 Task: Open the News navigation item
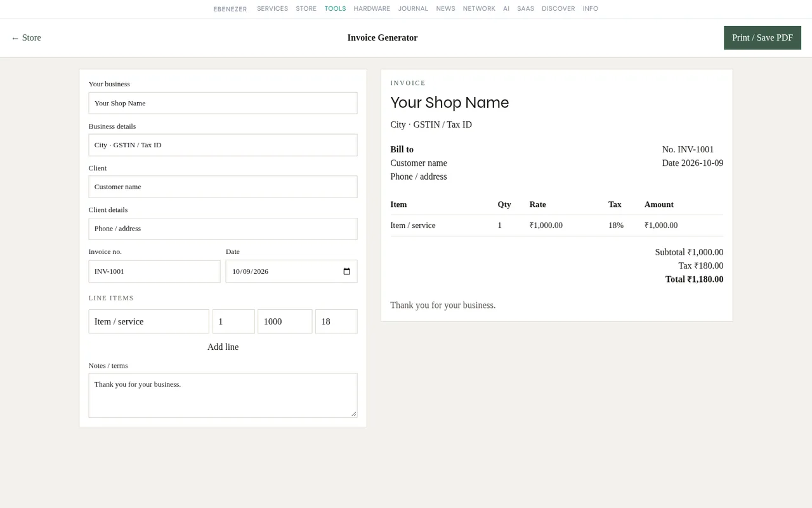pyautogui.click(x=445, y=9)
